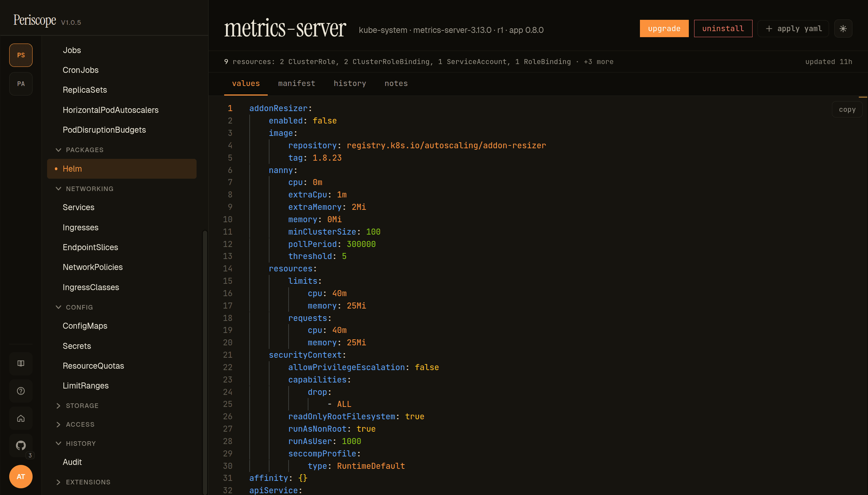
Task: Click the 'updated 11h' timestamp
Action: coord(829,62)
